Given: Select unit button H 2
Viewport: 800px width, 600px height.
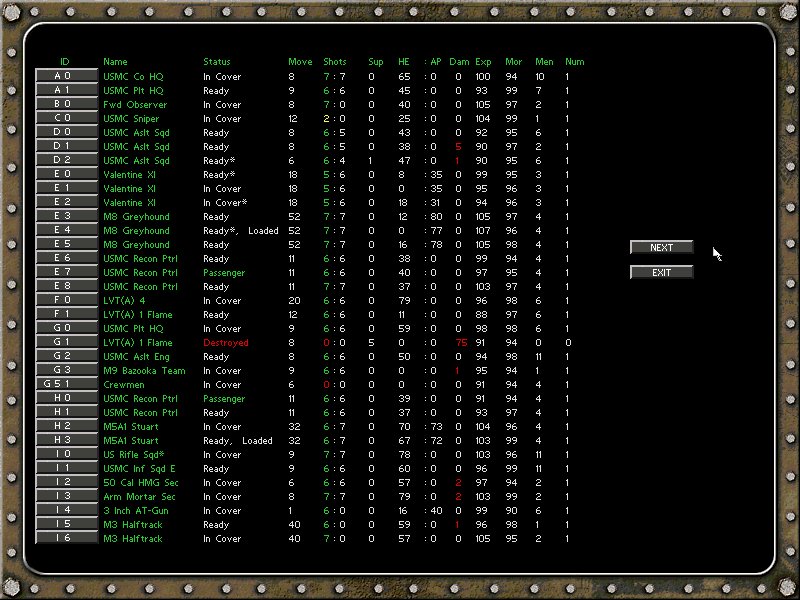Looking at the screenshot, I should click(66, 427).
